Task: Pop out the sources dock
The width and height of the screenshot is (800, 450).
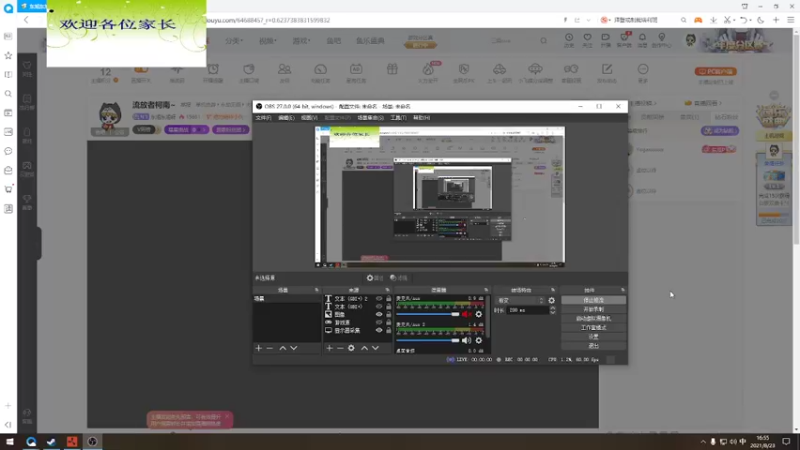Action: 387,290
